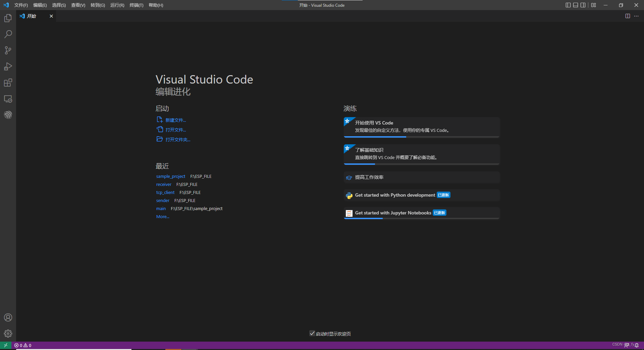
Task: Open Run and Debug view icon
Action: pos(8,66)
